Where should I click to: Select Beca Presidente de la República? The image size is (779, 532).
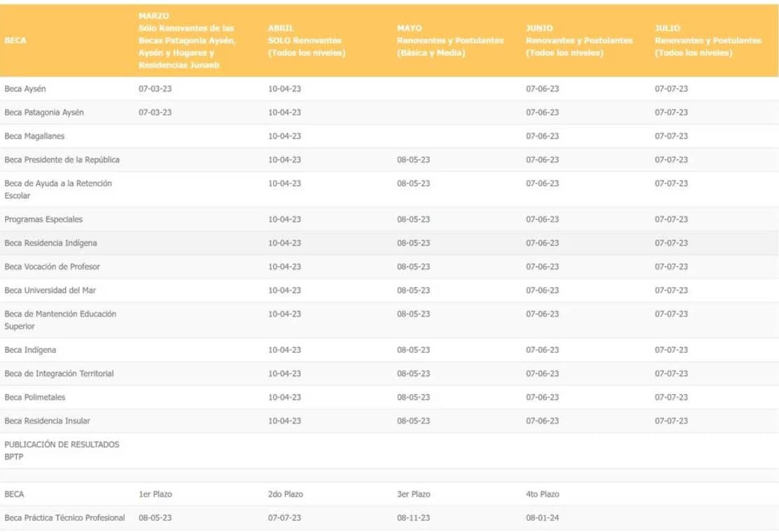tap(62, 160)
